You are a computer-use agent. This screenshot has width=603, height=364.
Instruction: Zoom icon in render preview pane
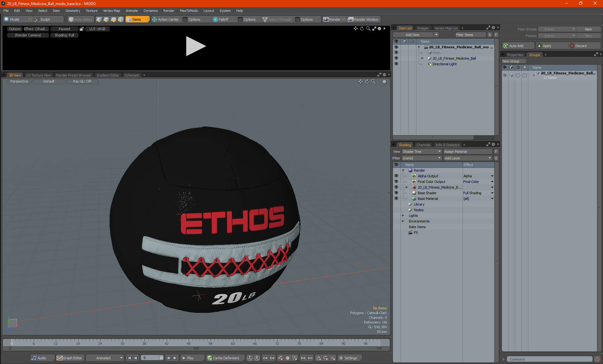pos(368,29)
